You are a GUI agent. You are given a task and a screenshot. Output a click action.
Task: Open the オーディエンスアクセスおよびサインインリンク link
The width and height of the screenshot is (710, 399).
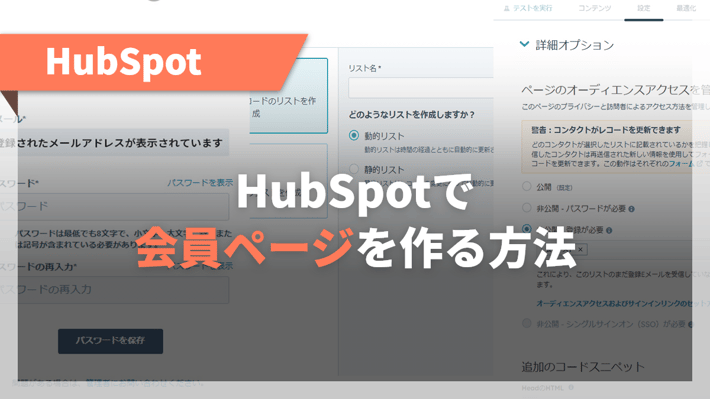623,303
